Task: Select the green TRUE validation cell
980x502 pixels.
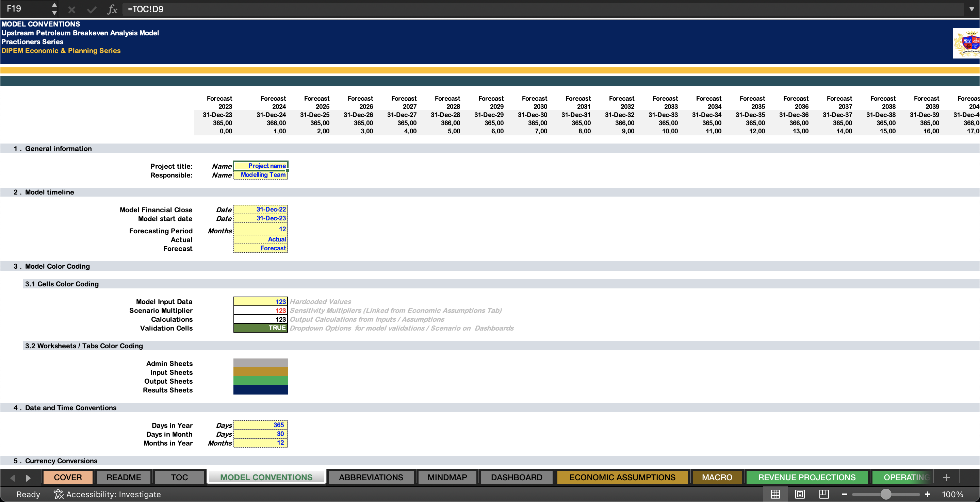Action: [x=261, y=328]
